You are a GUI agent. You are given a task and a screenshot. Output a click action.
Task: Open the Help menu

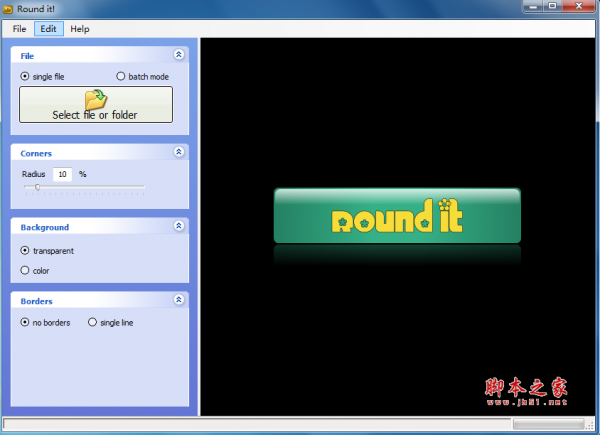(80, 29)
